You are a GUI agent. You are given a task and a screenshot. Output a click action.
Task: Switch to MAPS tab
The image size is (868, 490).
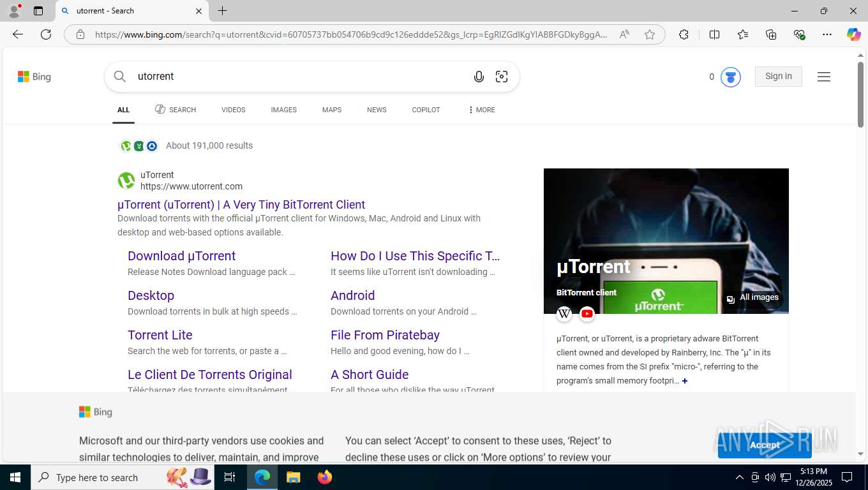pos(332,110)
